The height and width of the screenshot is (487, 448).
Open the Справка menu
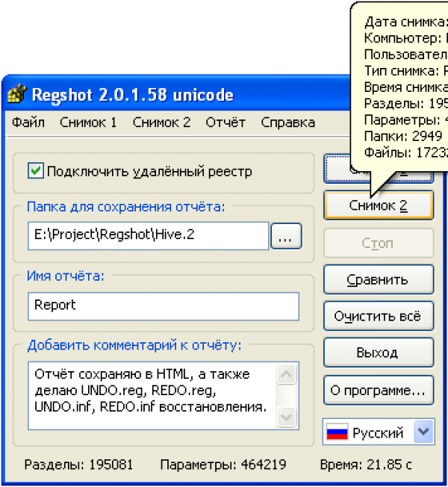coord(287,122)
